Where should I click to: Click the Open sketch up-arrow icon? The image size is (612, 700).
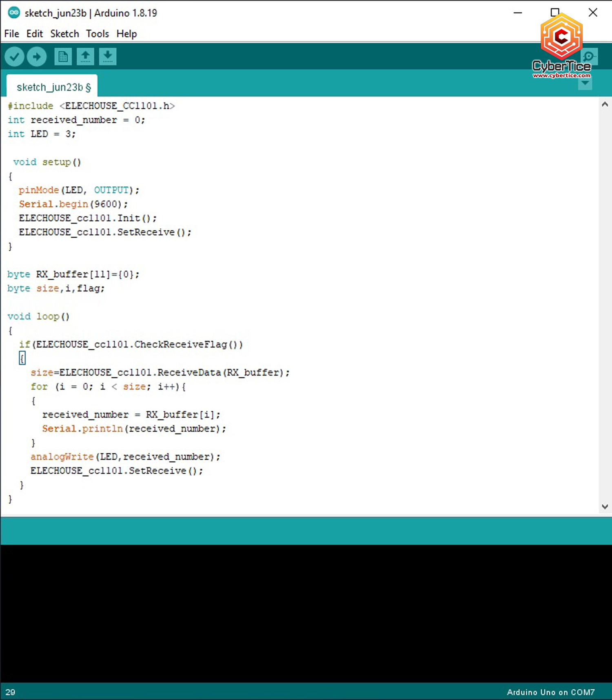(x=85, y=57)
